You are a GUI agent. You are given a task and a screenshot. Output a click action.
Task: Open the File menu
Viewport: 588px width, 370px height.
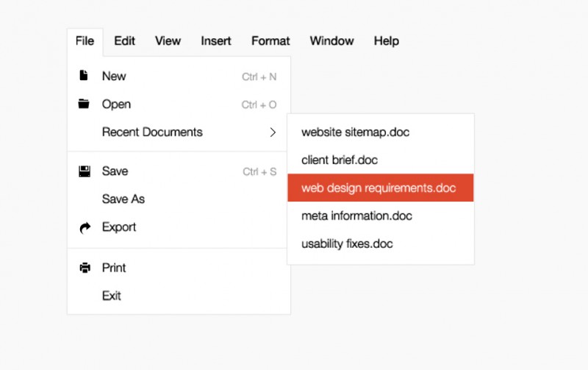coord(85,41)
